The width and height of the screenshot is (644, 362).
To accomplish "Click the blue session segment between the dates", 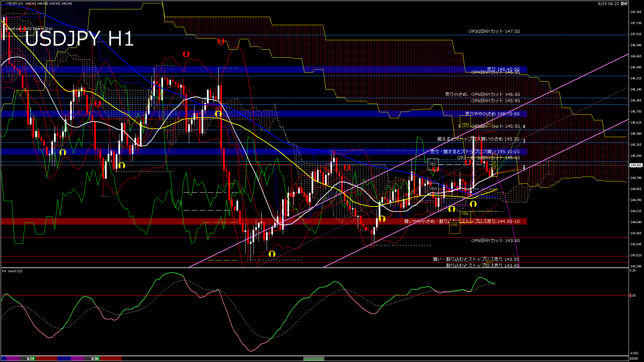I will [x=64, y=359].
